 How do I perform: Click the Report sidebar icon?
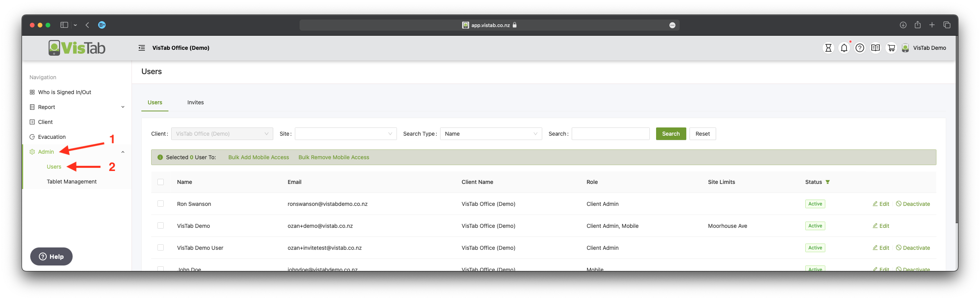click(32, 107)
